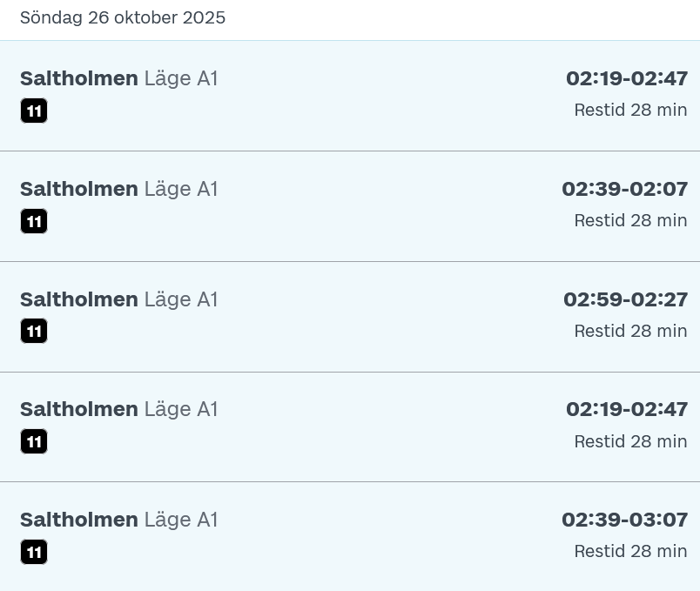Click line 11 badge of the lower 02:19-02:47 trip
The height and width of the screenshot is (591, 700).
pyautogui.click(x=34, y=441)
